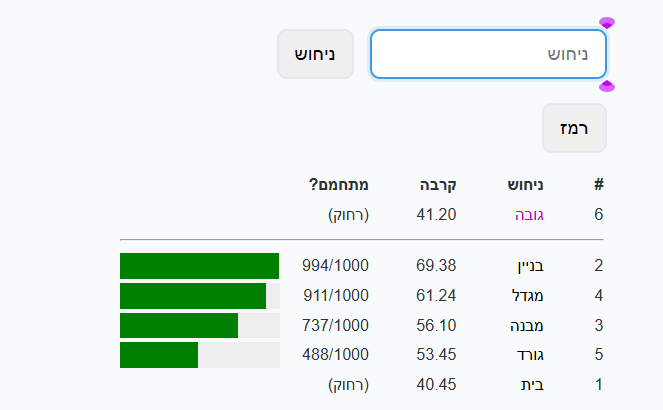Click the similarity score 69.38
The height and width of the screenshot is (410, 663).
436,266
